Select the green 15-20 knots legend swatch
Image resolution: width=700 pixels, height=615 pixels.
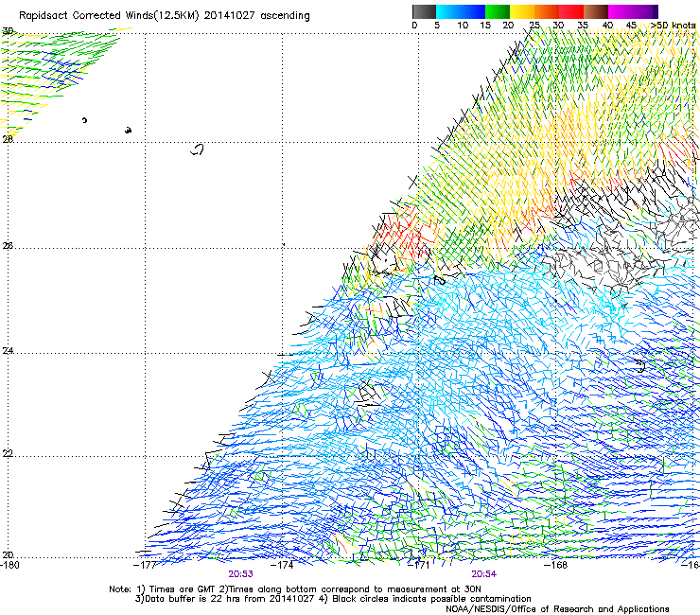pos(498,11)
